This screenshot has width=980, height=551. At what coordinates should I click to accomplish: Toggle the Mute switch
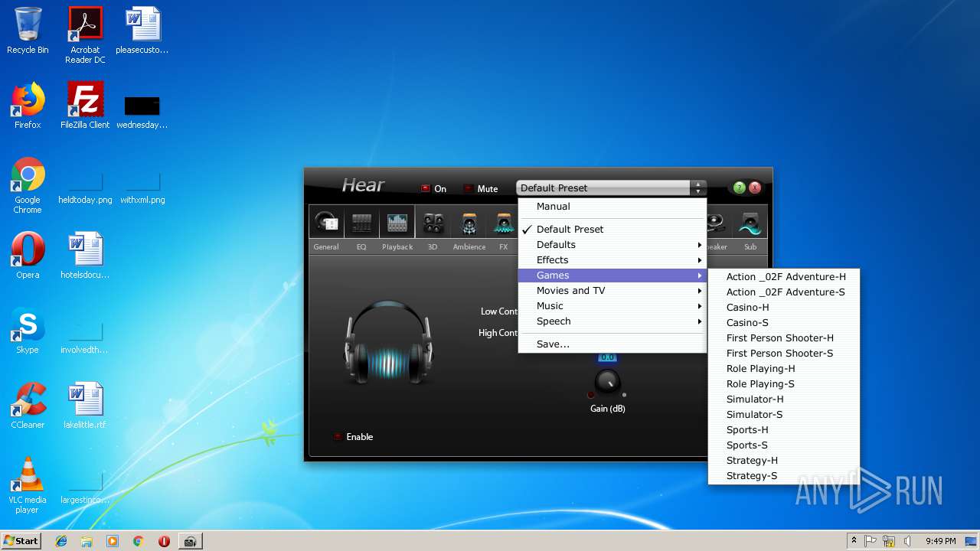pos(468,188)
